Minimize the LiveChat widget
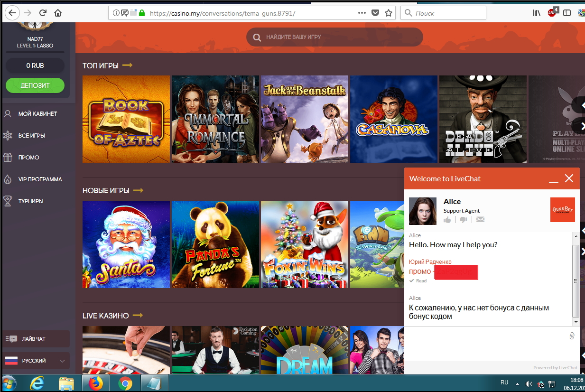Screen dimensions: 585x392 553,179
